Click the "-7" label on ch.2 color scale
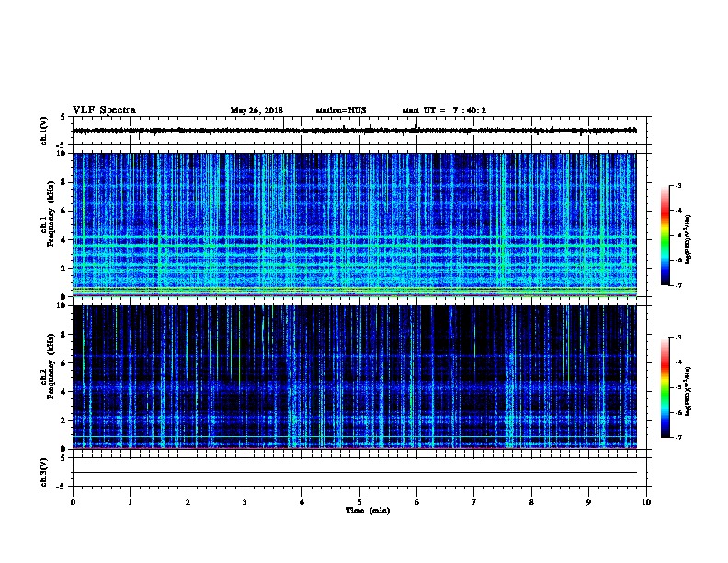 tap(677, 437)
